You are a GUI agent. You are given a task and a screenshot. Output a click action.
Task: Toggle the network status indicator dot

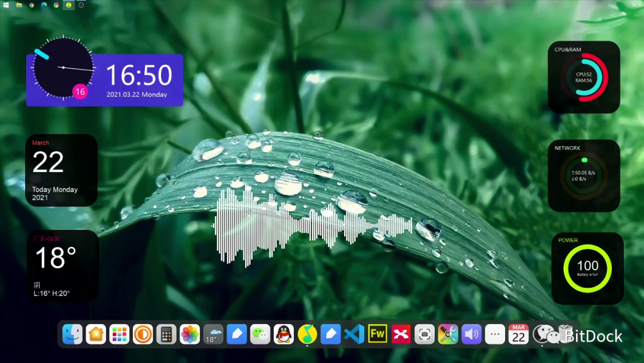pos(584,160)
